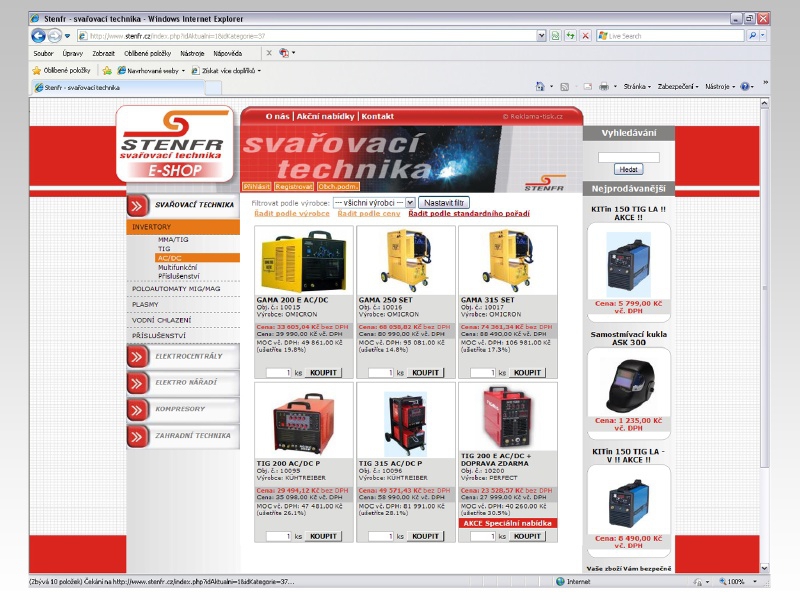Go back with the browser Back arrow
The image size is (800, 600).
coord(38,36)
